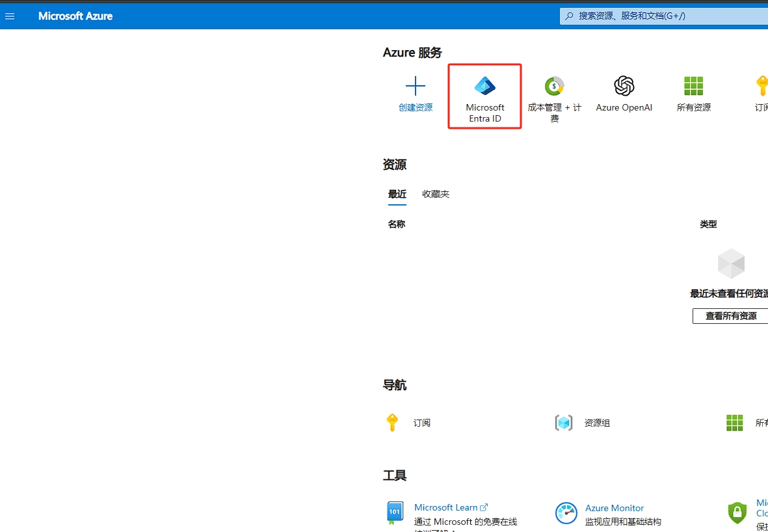Open the Microsoft Learn link

(x=445, y=507)
